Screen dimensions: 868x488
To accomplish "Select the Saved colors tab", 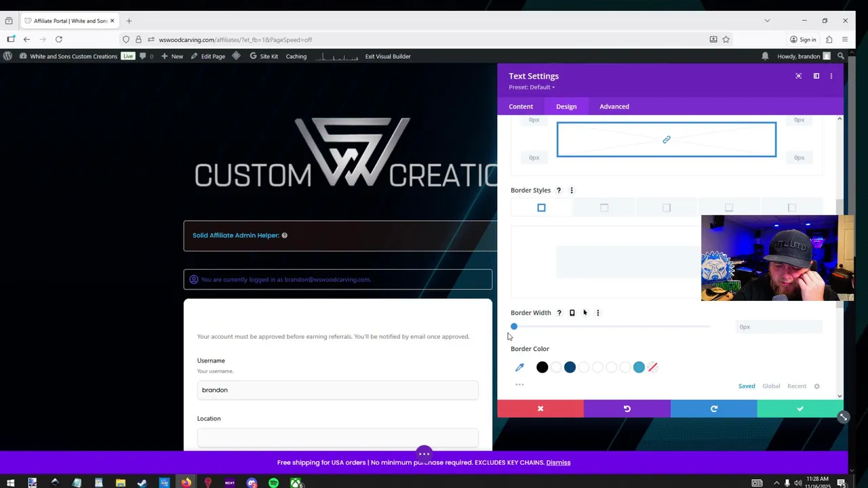I will click(x=747, y=386).
